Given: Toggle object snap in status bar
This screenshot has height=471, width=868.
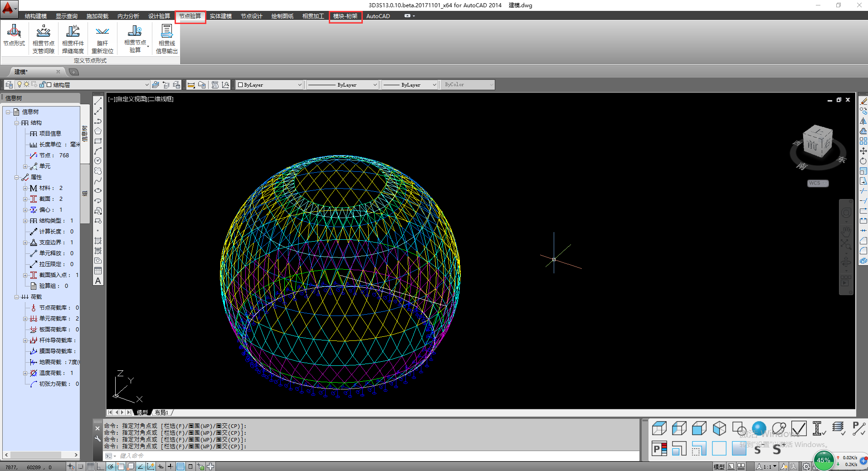Looking at the screenshot, I should coord(121,466).
